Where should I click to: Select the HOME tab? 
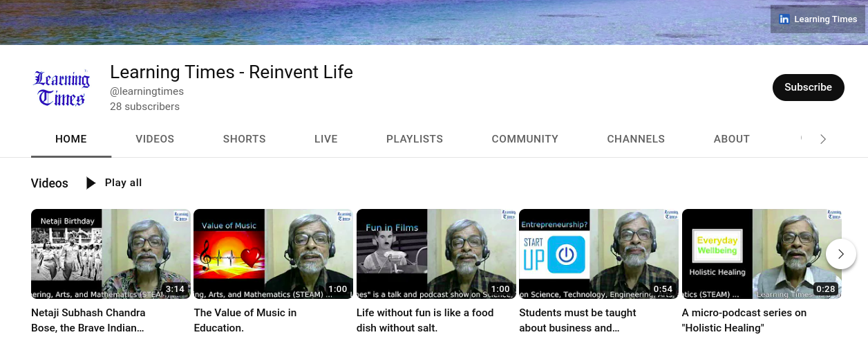(71, 139)
